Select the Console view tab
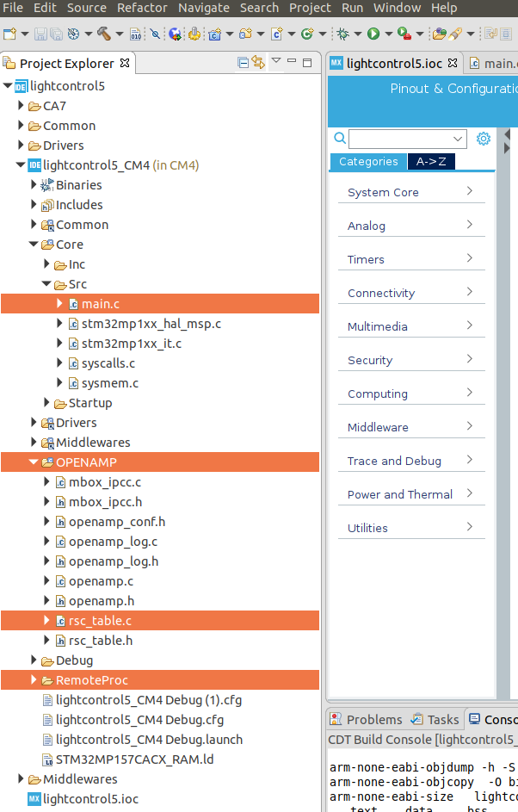Image resolution: width=518 pixels, height=812 pixels. [x=492, y=719]
